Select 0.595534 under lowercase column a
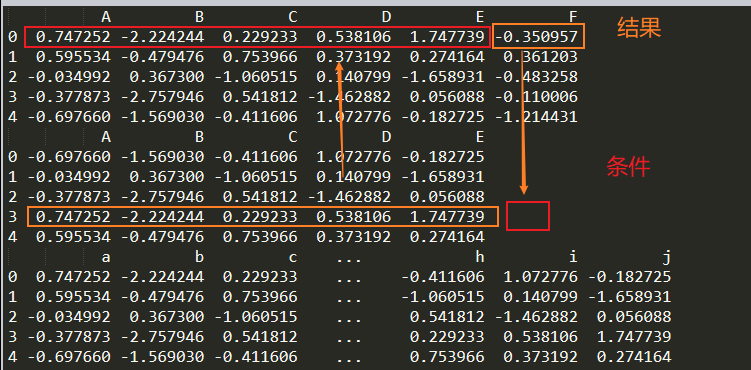Viewport: 751px width, 370px height. click(x=73, y=297)
